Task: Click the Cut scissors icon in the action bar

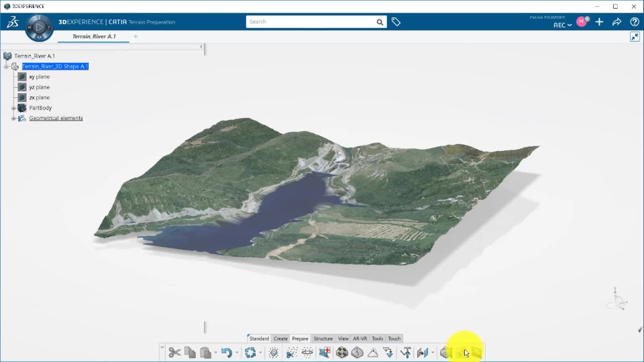Action: click(x=174, y=352)
